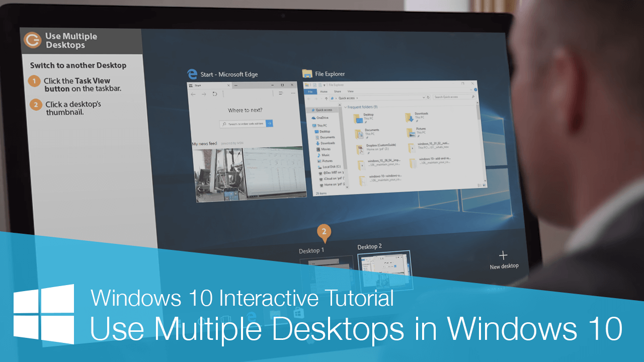The height and width of the screenshot is (362, 644).
Task: Select the Start tab in Edge
Action: point(209,85)
